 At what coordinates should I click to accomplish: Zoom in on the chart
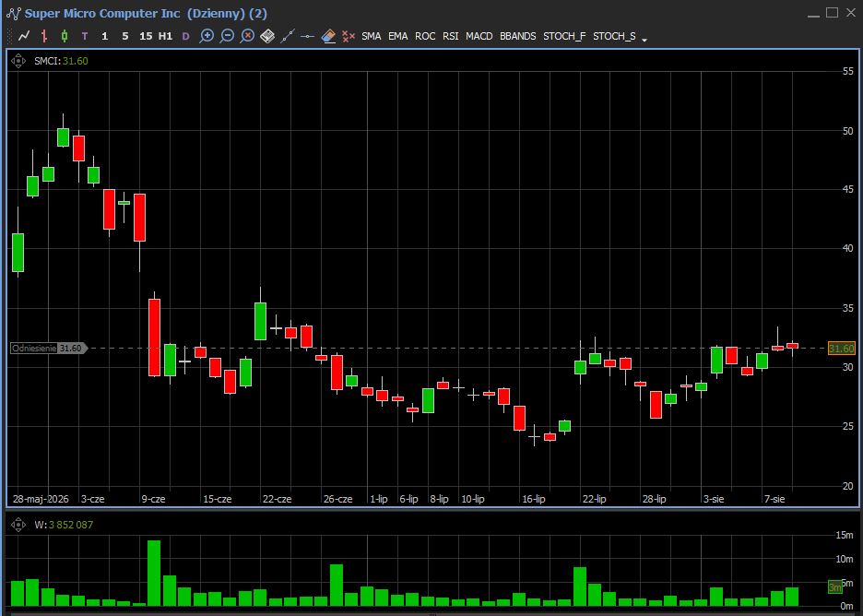207,36
